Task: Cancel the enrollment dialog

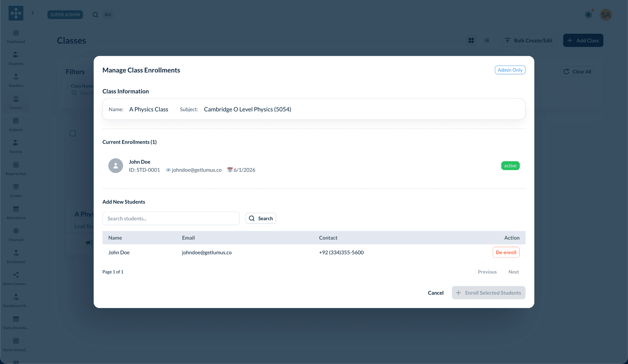Action: coord(435,293)
